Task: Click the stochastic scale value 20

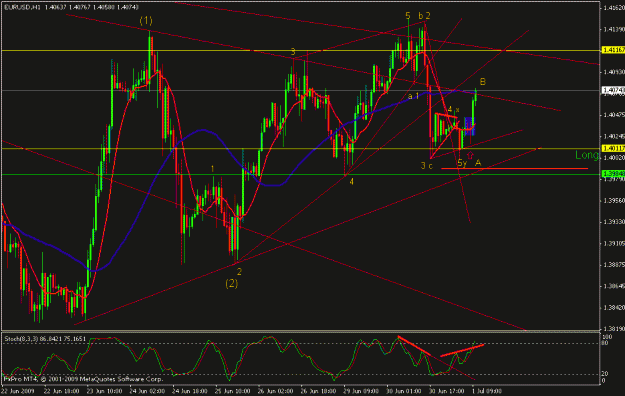Action: (605, 374)
